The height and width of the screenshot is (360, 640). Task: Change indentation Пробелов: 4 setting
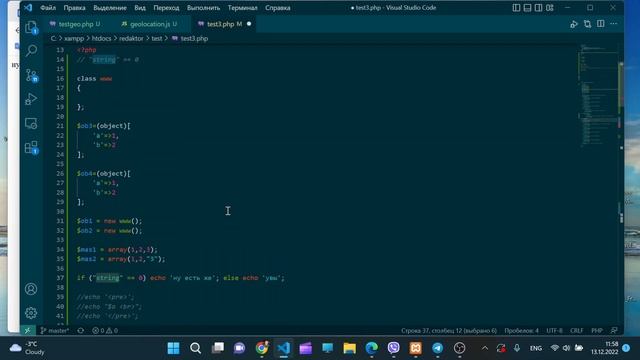(521, 330)
